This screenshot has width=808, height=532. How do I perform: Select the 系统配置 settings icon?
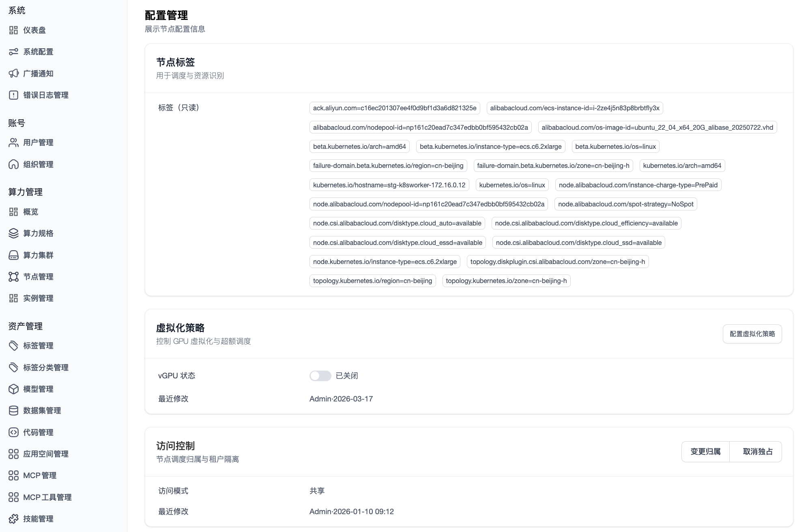click(x=13, y=52)
